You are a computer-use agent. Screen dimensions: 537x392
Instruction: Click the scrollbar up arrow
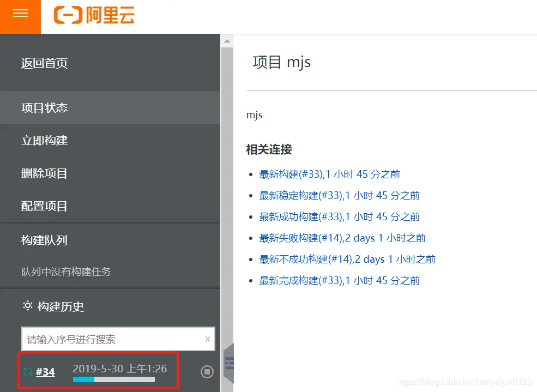[227, 41]
